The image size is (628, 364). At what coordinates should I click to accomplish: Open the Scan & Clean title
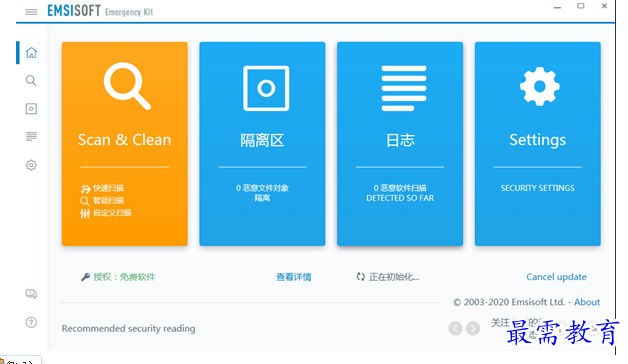point(125,140)
